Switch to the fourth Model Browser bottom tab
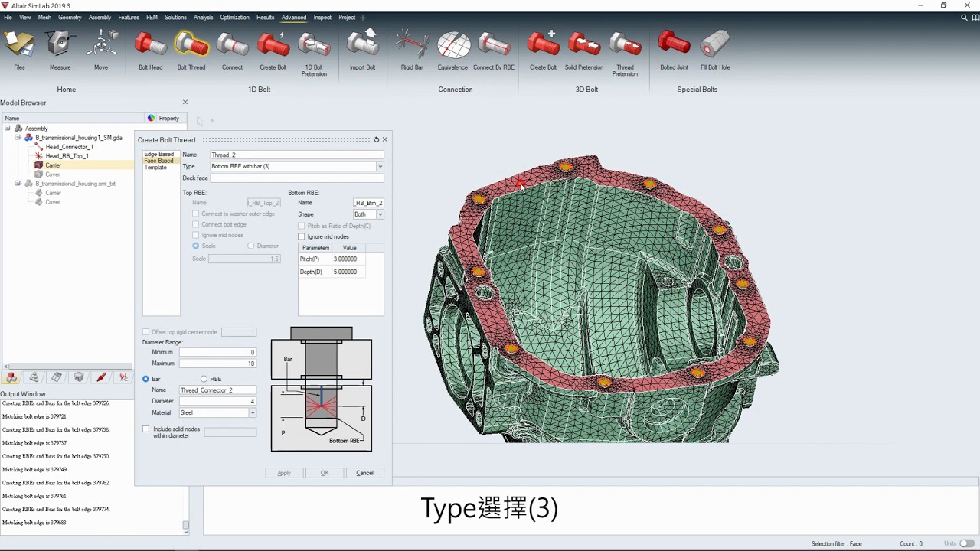 [x=79, y=377]
